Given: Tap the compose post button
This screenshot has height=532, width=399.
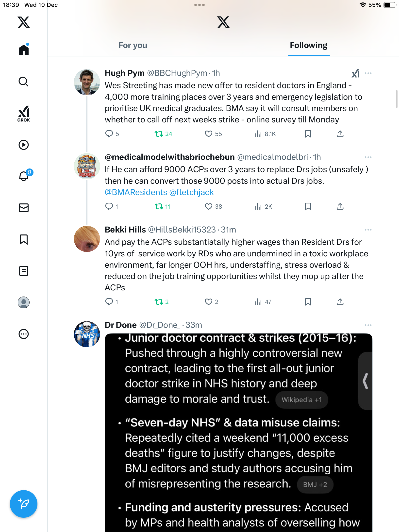Looking at the screenshot, I should pyautogui.click(x=24, y=504).
